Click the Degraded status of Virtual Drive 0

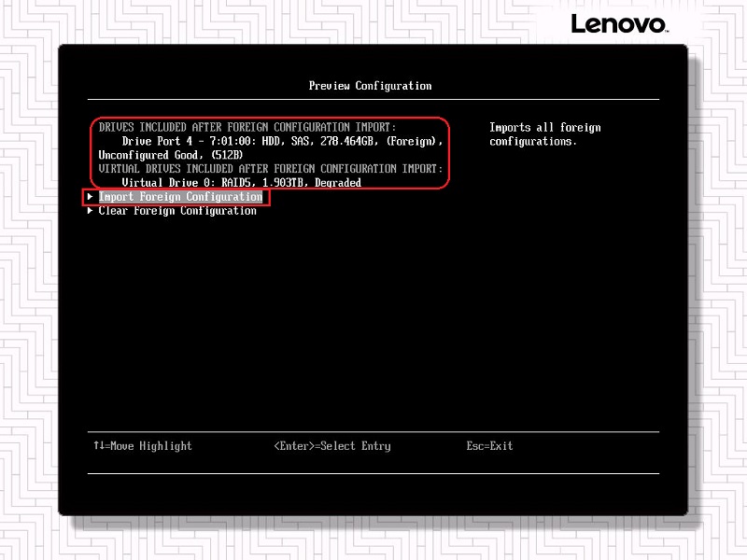[x=338, y=183]
